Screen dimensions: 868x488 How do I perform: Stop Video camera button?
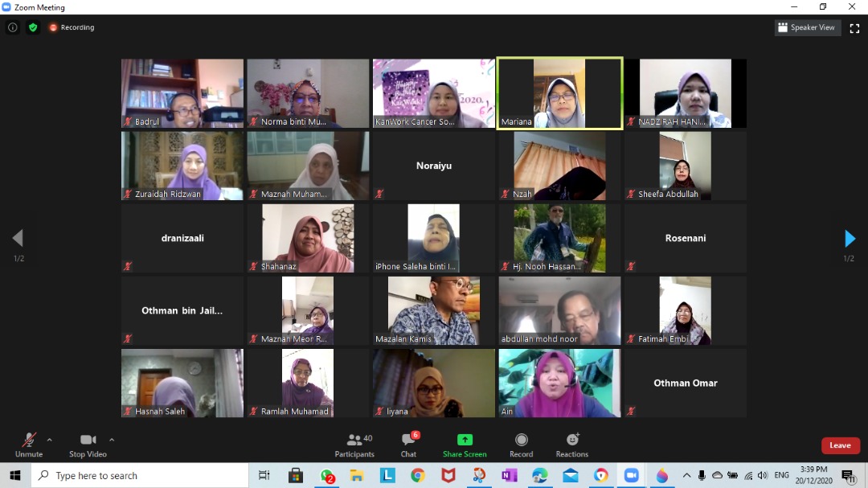pyautogui.click(x=88, y=445)
